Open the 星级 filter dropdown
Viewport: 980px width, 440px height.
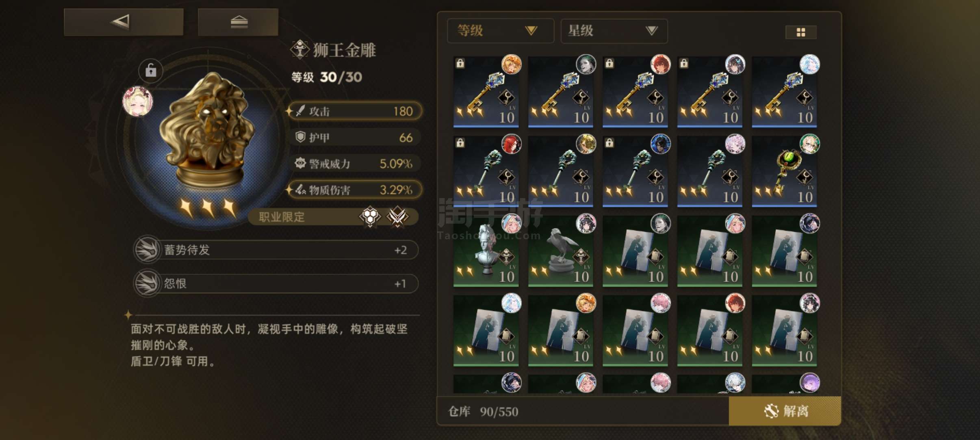614,31
